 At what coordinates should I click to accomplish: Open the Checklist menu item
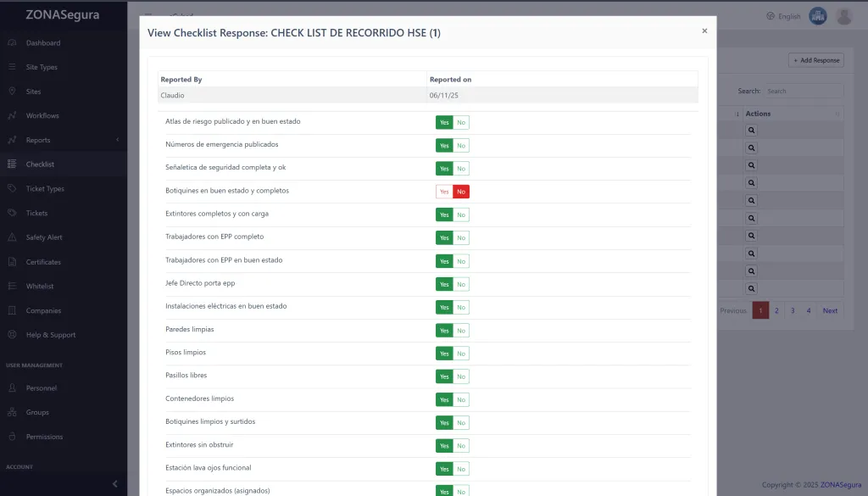[40, 164]
